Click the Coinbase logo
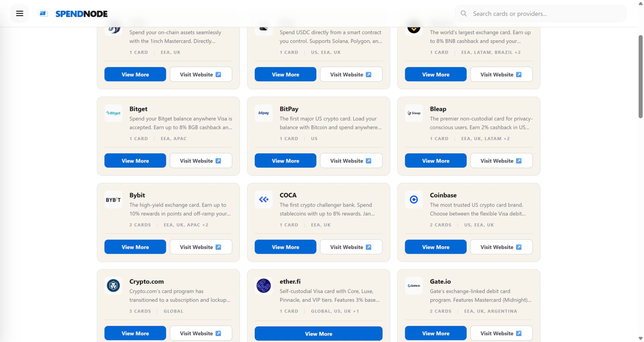Screen dimensions: 644x342 click(414, 199)
